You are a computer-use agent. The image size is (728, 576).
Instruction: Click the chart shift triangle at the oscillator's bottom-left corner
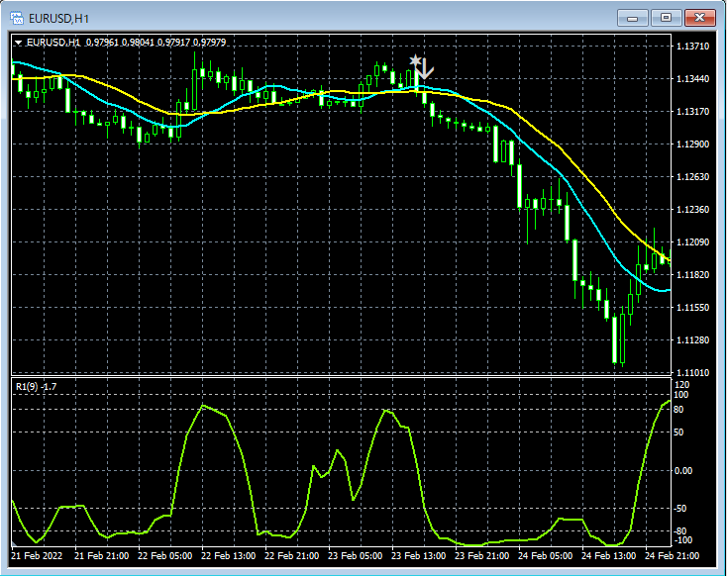pyautogui.click(x=14, y=543)
